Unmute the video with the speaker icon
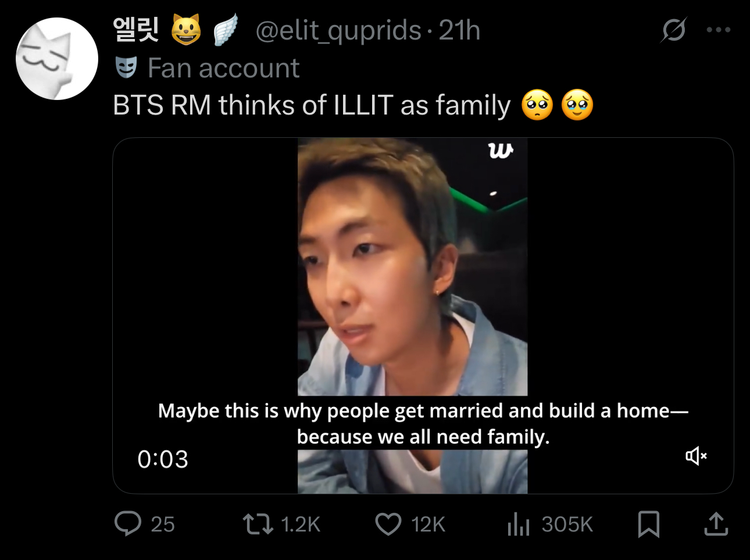This screenshot has height=560, width=750. coord(696,455)
